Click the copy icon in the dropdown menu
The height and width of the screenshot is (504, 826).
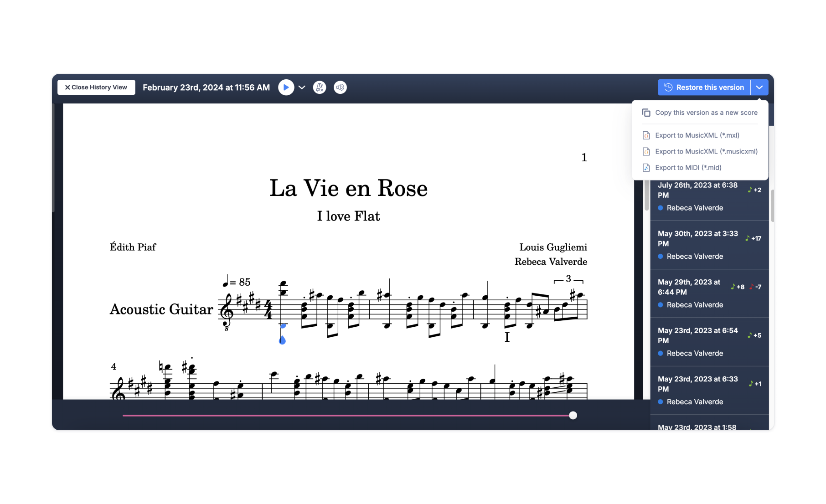pyautogui.click(x=646, y=113)
